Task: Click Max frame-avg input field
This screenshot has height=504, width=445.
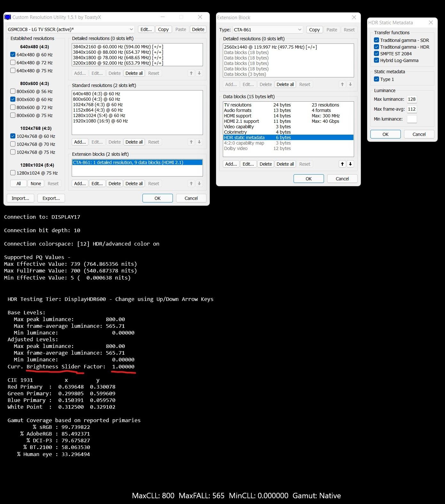Action: coord(412,109)
